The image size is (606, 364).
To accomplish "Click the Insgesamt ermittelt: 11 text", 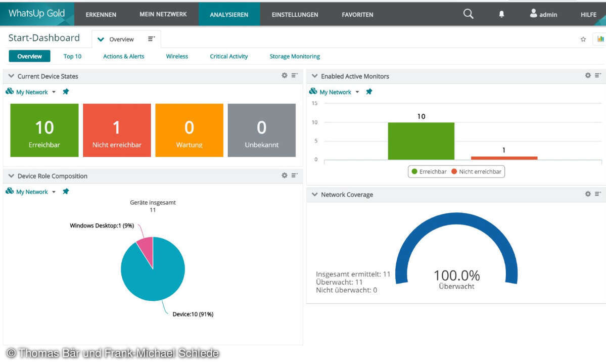I will (x=353, y=275).
